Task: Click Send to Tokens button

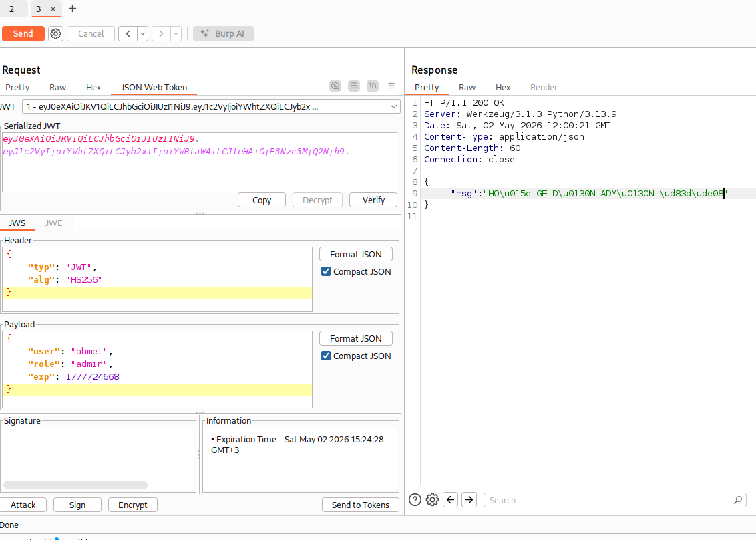Action: 360,505
